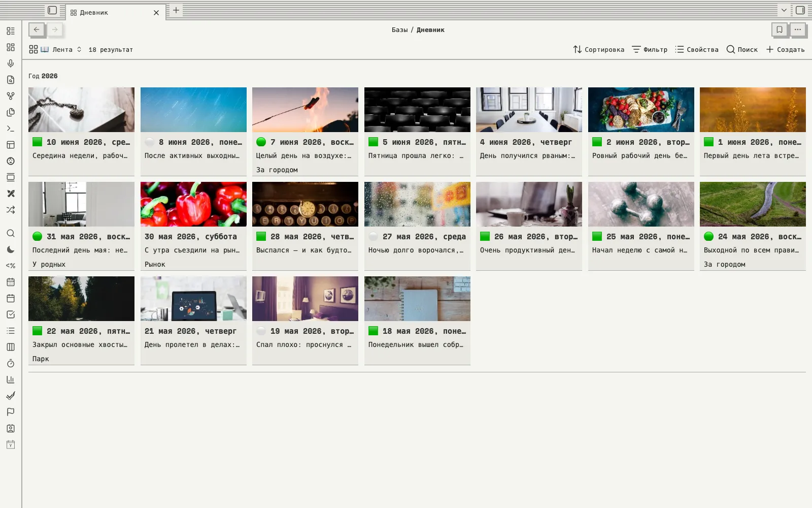Image resolution: width=812 pixels, height=508 pixels.
Task: Open the file search icon in the ribbon
Action: (11, 80)
